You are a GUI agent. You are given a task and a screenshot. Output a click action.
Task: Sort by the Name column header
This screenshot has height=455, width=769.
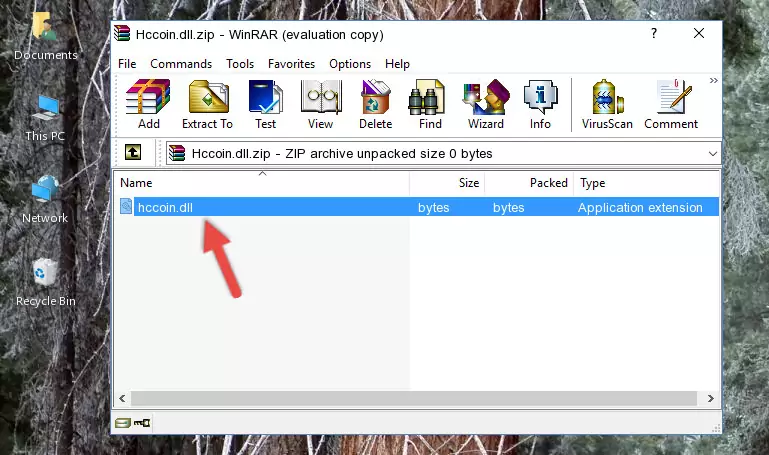click(x=262, y=183)
